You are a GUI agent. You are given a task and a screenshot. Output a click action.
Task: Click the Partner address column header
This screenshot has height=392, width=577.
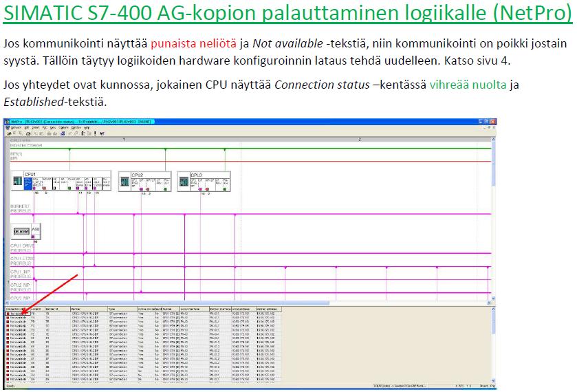pos(269,309)
